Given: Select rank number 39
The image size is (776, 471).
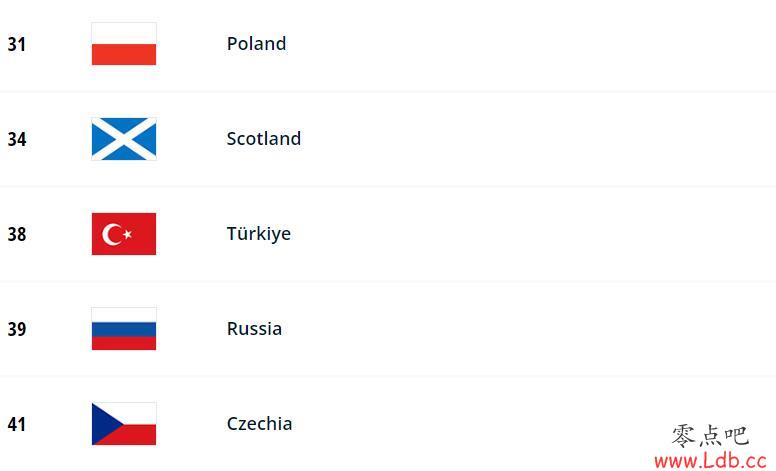Looking at the screenshot, I should point(17,329).
